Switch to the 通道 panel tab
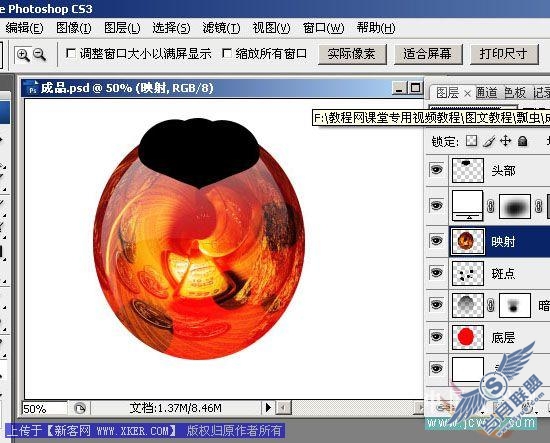 488,93
